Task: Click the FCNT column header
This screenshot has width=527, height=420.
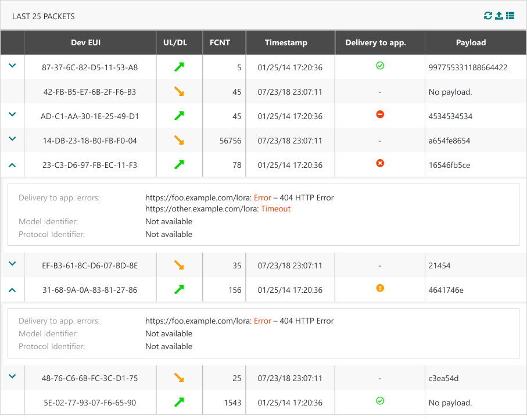Action: coord(220,42)
